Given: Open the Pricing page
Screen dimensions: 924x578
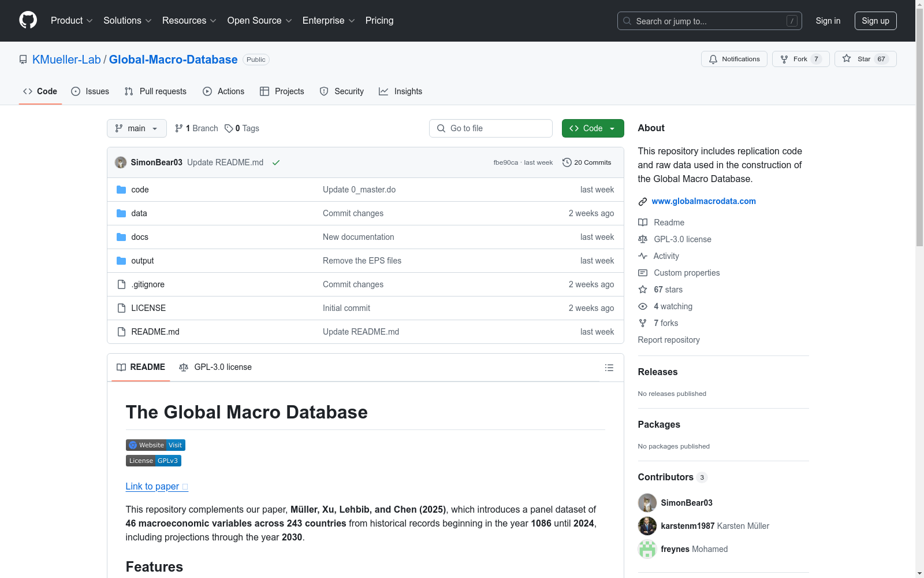Looking at the screenshot, I should tap(379, 20).
